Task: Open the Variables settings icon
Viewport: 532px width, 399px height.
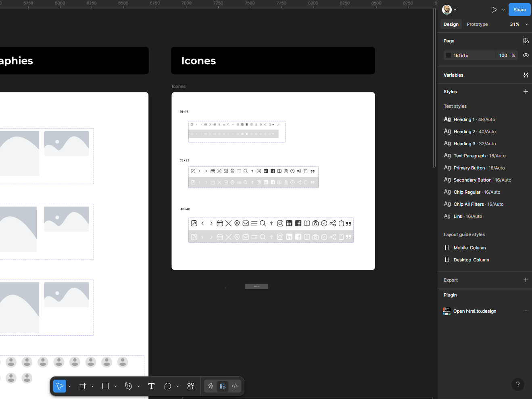Action: click(x=526, y=75)
